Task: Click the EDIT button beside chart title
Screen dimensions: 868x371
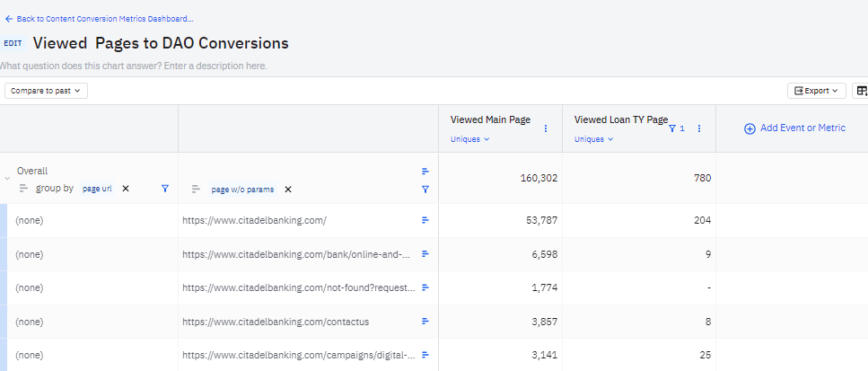Action: (x=13, y=43)
